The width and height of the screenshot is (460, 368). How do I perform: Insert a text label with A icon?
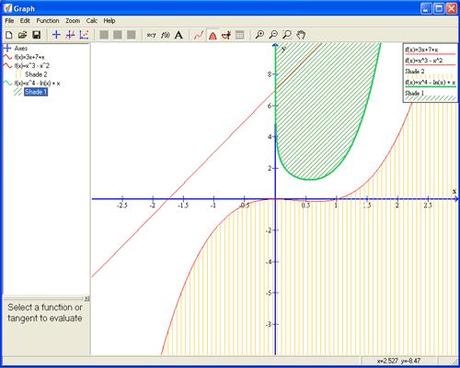click(x=179, y=35)
